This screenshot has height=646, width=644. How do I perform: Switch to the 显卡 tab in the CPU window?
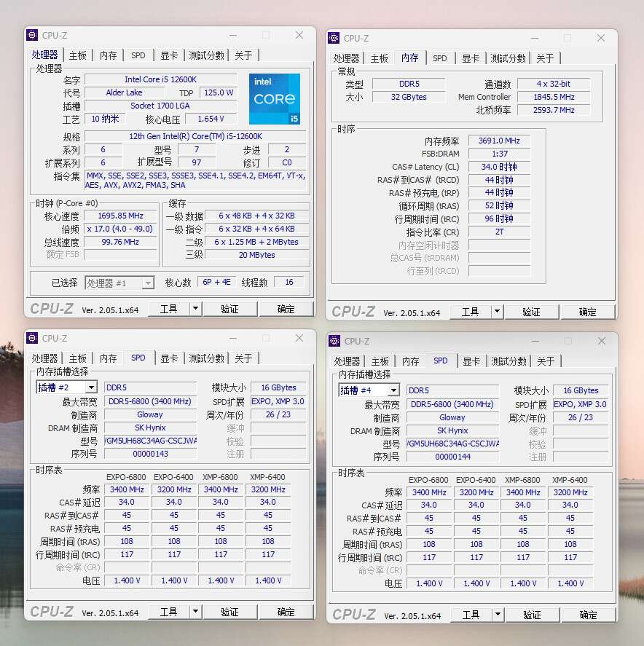[x=169, y=55]
